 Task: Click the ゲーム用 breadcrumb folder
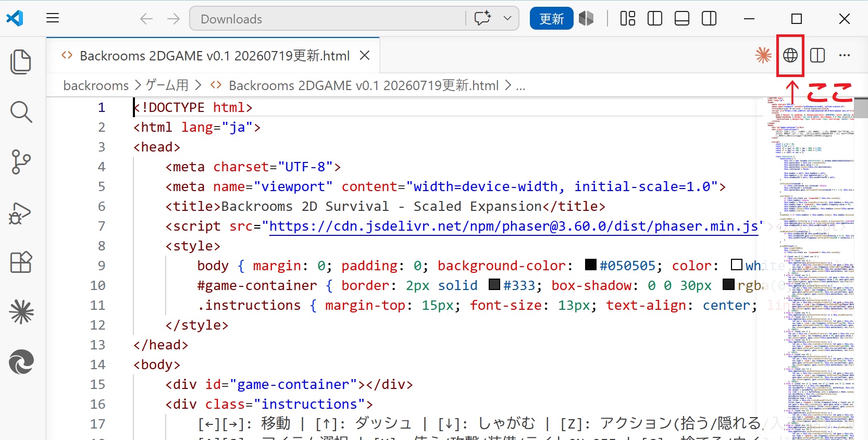[167, 85]
